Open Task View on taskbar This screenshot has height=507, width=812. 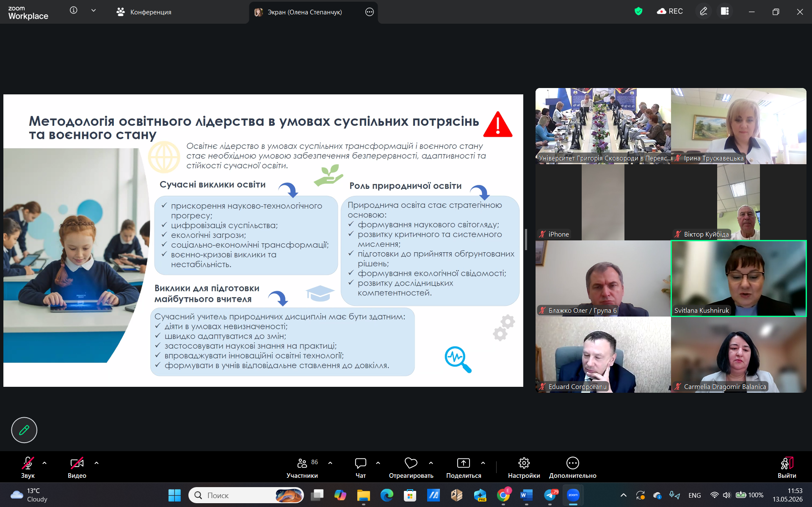(x=317, y=495)
